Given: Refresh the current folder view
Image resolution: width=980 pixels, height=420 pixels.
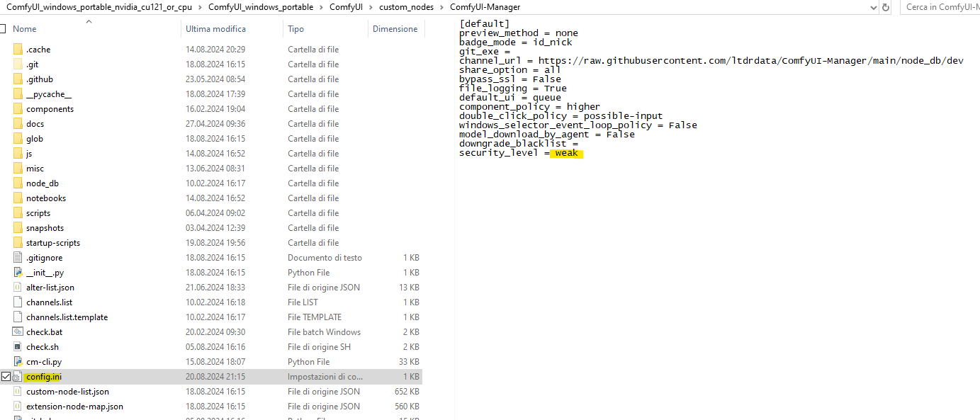Looking at the screenshot, I should (x=886, y=7).
